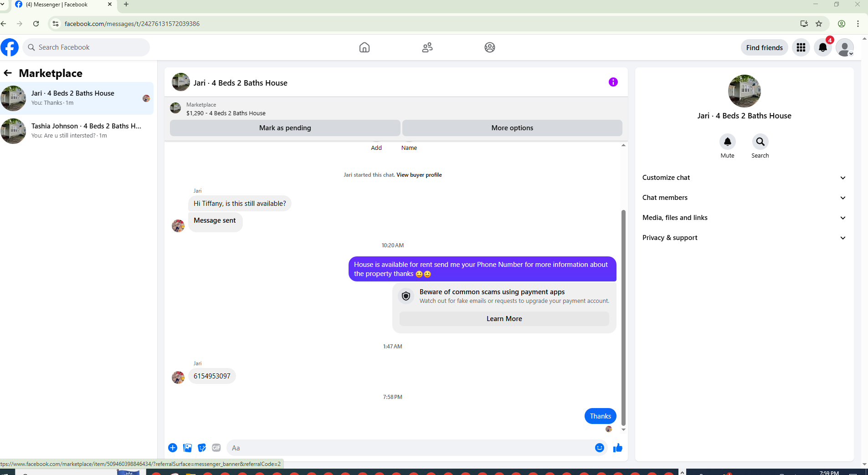The image size is (868, 475).
Task: Open the Facebook logo home link
Action: tap(10, 47)
